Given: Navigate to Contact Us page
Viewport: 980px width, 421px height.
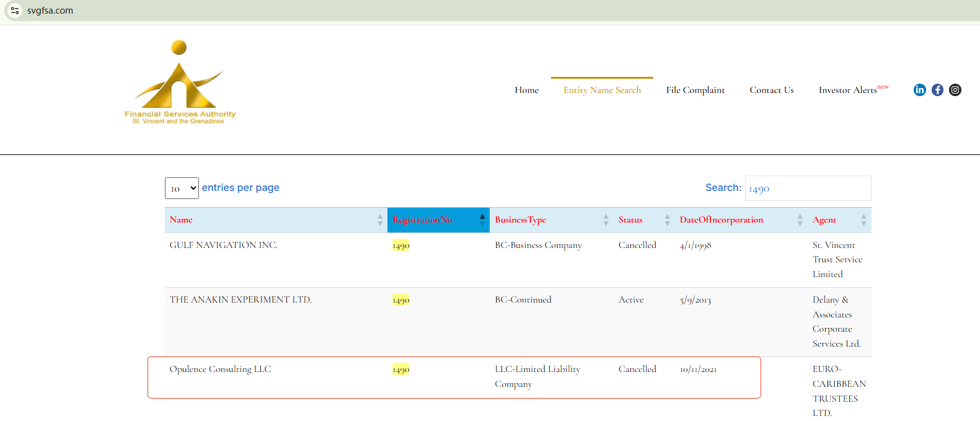Looking at the screenshot, I should click(x=771, y=91).
